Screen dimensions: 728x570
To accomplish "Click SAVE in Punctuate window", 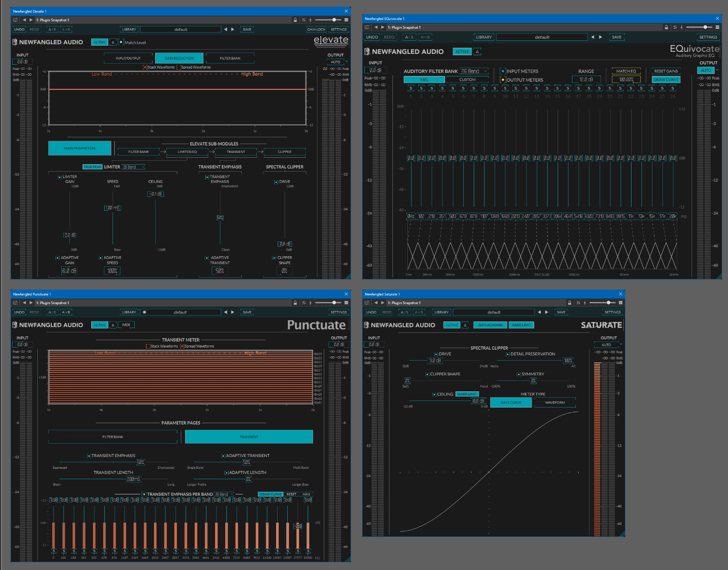I will (x=247, y=312).
